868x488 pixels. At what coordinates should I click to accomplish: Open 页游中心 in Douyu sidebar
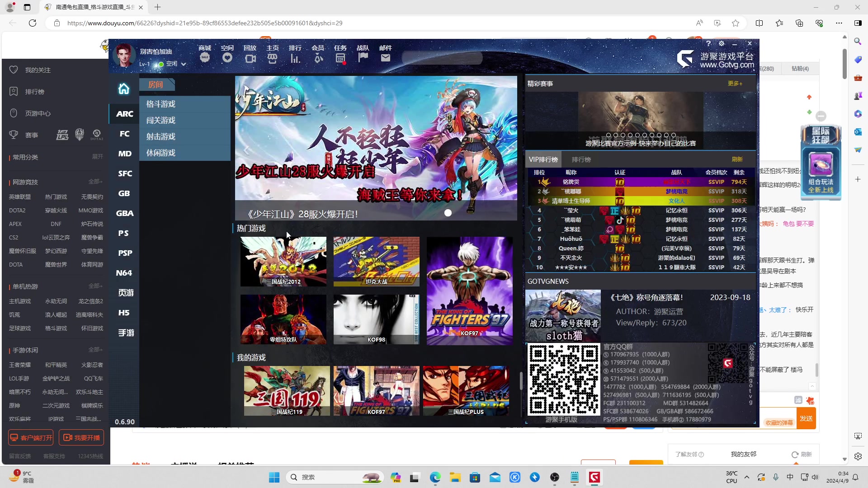click(38, 113)
